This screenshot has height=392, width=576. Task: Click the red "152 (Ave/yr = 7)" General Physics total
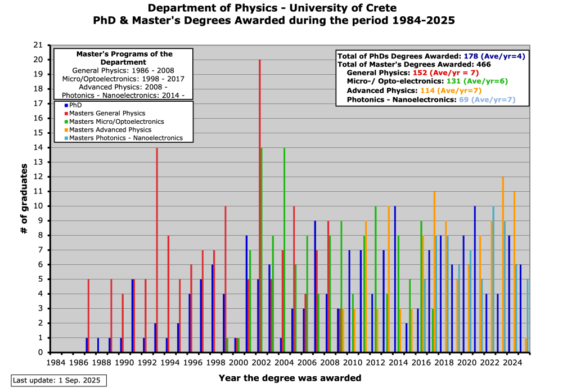pyautogui.click(x=445, y=73)
